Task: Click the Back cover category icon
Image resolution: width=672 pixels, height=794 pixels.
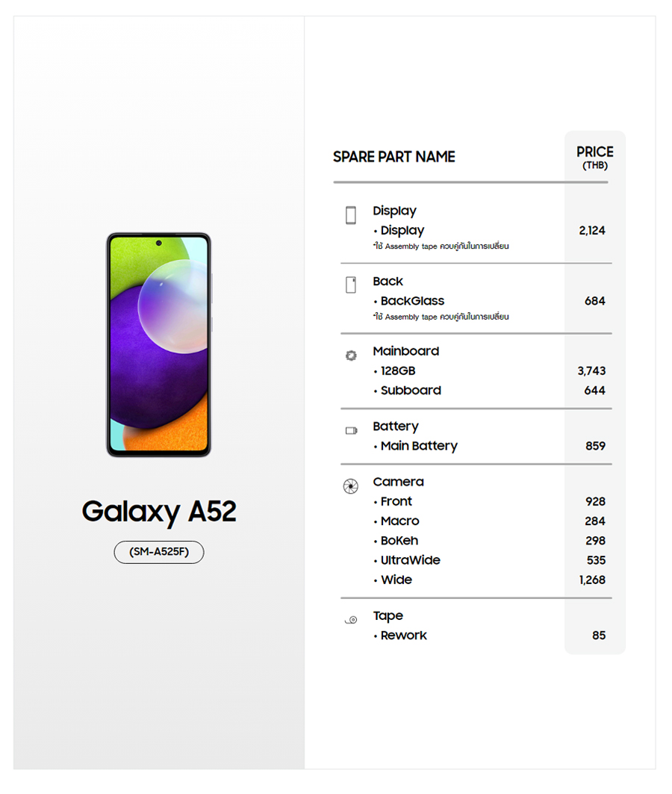Action: pyautogui.click(x=351, y=285)
